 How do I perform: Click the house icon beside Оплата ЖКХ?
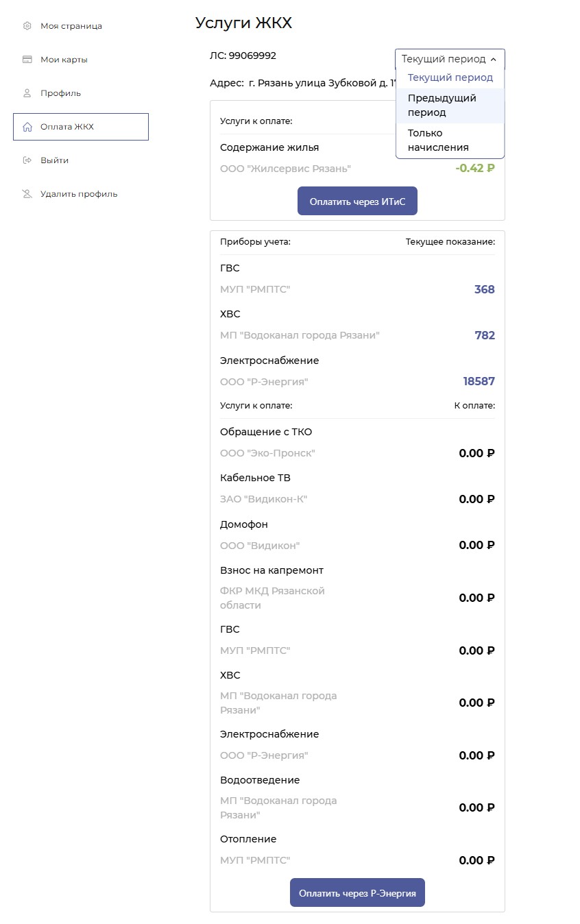click(x=27, y=127)
